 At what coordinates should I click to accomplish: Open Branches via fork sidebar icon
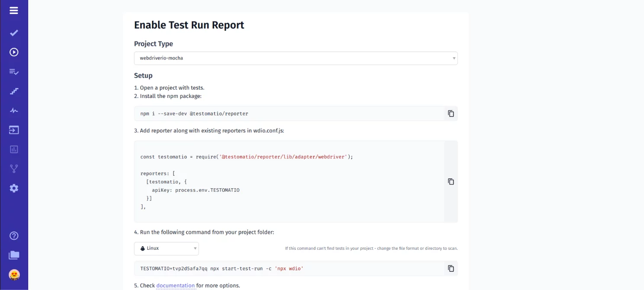14,169
